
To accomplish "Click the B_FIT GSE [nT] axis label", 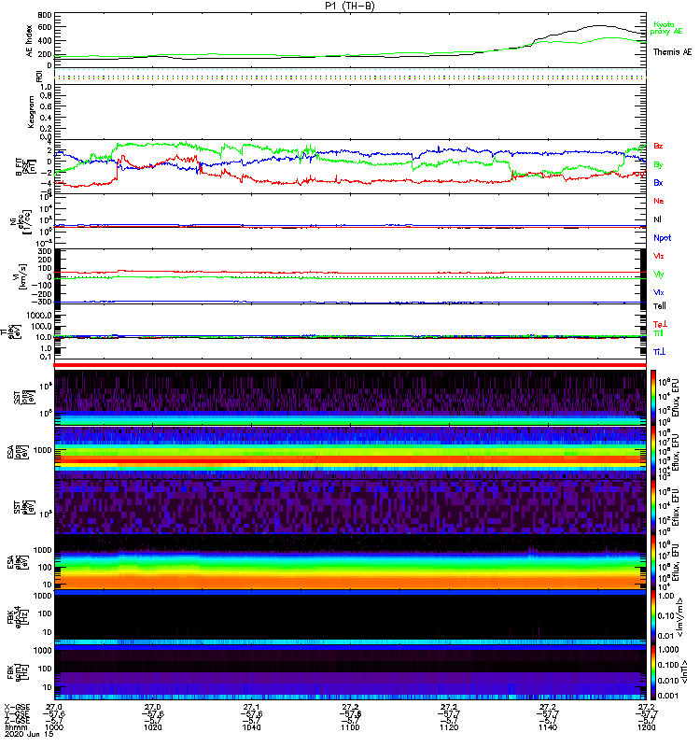I will [x=26, y=166].
